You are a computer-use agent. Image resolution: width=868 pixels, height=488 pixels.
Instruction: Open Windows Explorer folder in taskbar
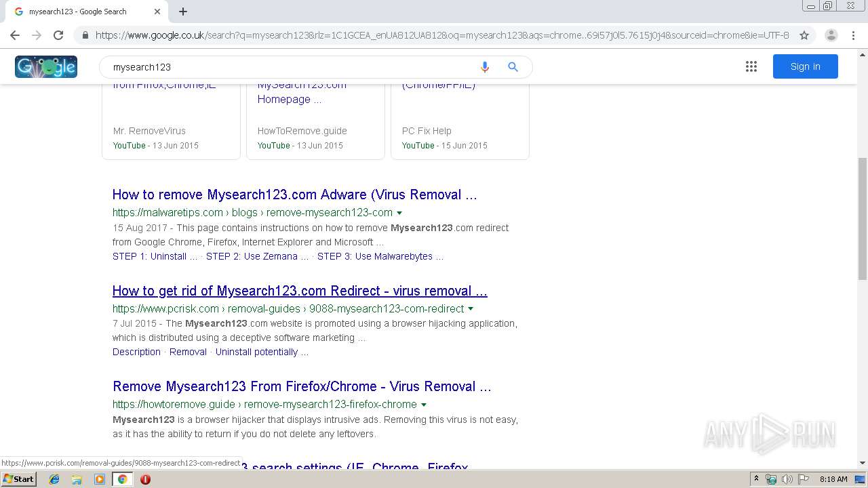click(77, 479)
